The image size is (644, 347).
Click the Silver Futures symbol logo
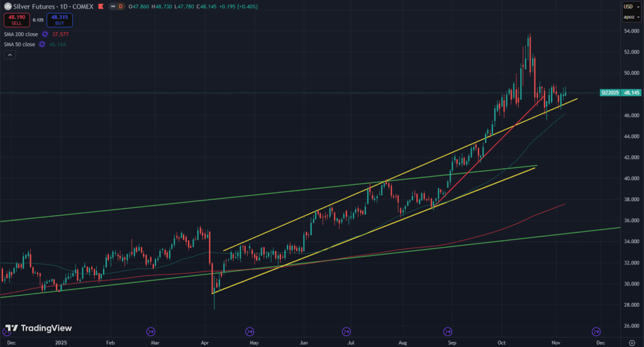click(8, 6)
